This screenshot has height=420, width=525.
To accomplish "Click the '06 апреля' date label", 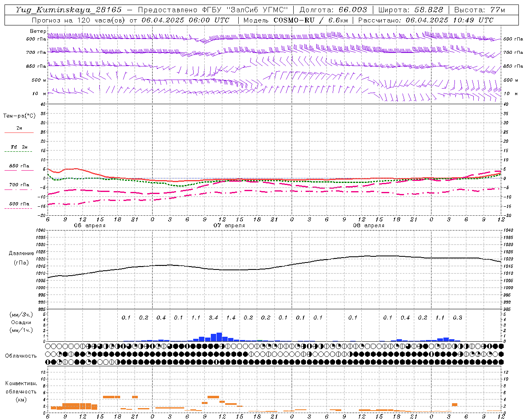I will coord(89,226).
